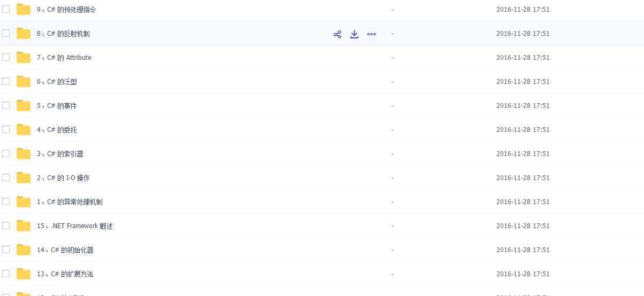The height and width of the screenshot is (296, 644).
Task: Tick checkbox for 7、C# 的 Attribute
Action: pyautogui.click(x=6, y=57)
